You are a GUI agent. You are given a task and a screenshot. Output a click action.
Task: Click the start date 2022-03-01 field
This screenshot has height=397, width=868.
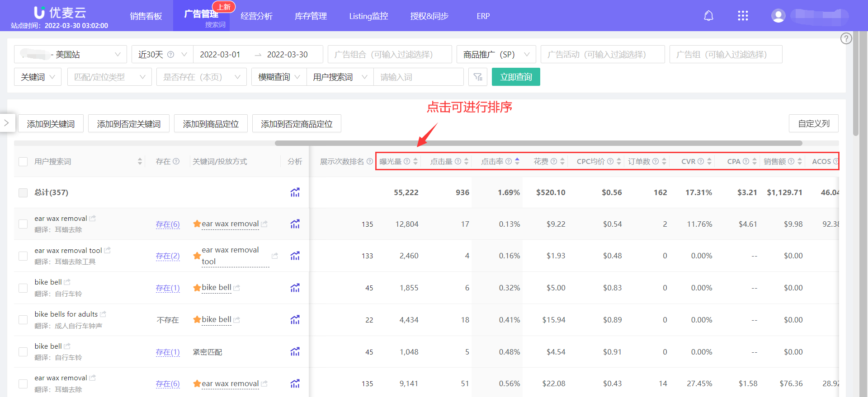click(x=220, y=55)
